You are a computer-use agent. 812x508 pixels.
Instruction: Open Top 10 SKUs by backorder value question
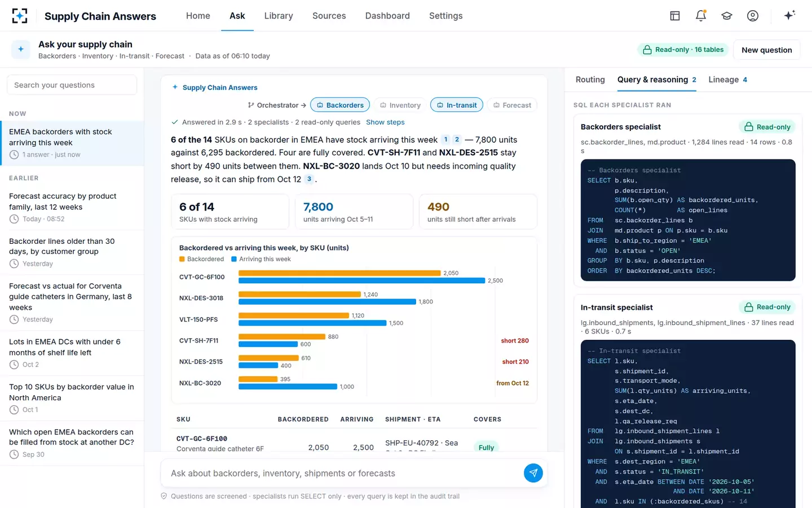click(x=72, y=398)
